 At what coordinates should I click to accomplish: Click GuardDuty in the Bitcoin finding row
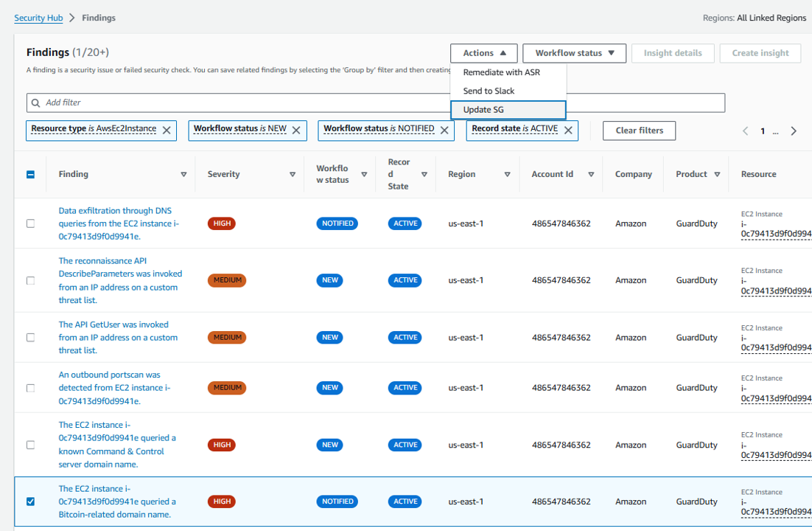tap(696, 502)
